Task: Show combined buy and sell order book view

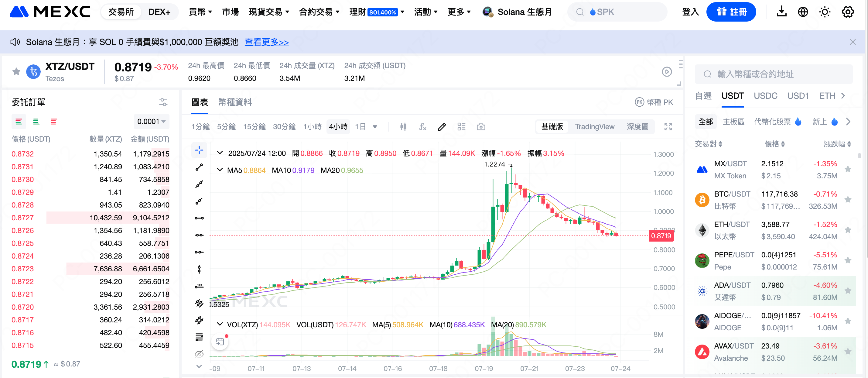Action: 19,122
